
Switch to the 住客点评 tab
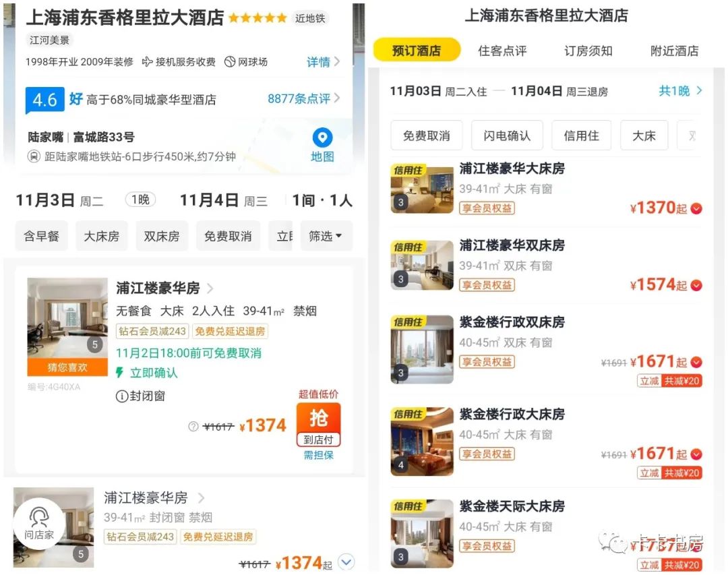[x=502, y=50]
